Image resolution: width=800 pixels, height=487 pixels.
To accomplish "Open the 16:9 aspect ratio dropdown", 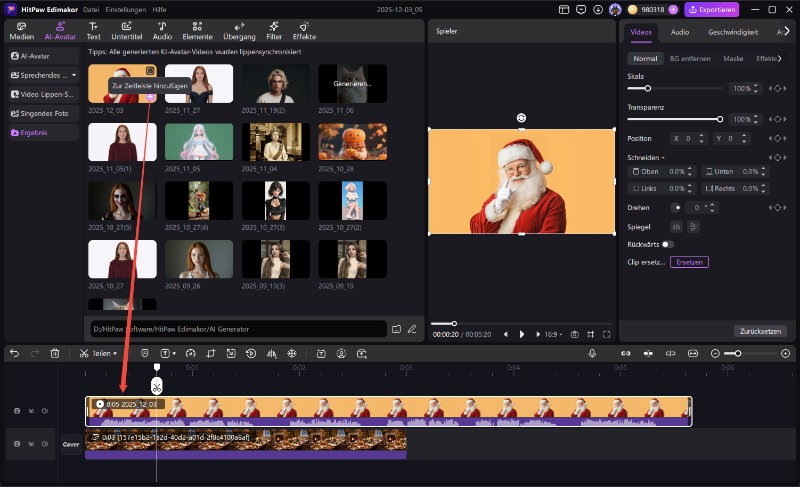I will point(553,335).
